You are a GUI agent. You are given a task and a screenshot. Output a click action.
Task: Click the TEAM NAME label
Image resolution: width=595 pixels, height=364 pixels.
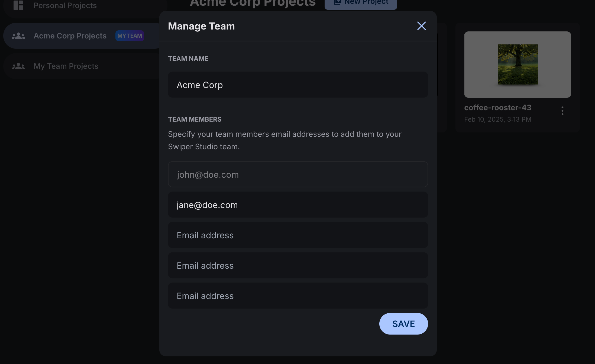[188, 59]
